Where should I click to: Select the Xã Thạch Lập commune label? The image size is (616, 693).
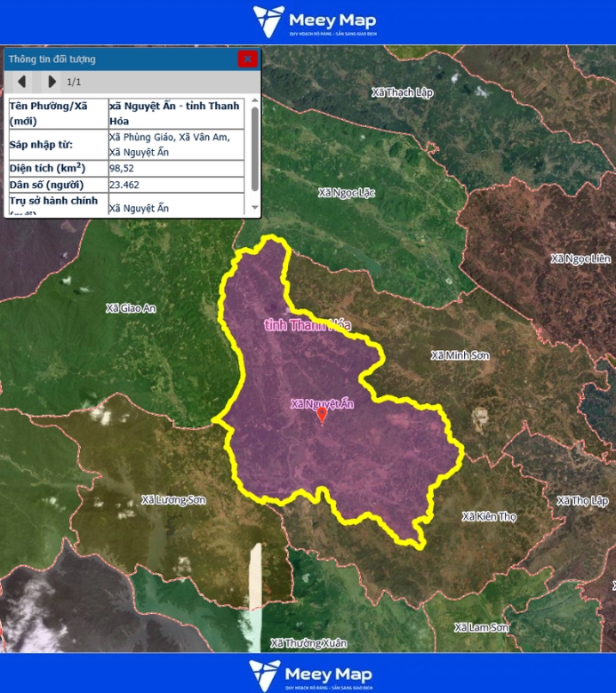click(x=402, y=92)
